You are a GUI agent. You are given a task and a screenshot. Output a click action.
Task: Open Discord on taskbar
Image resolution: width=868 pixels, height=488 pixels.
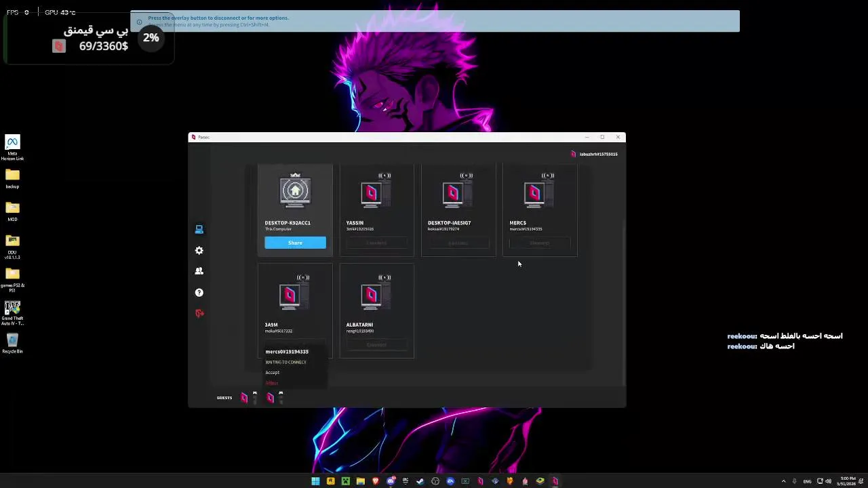pos(391,481)
